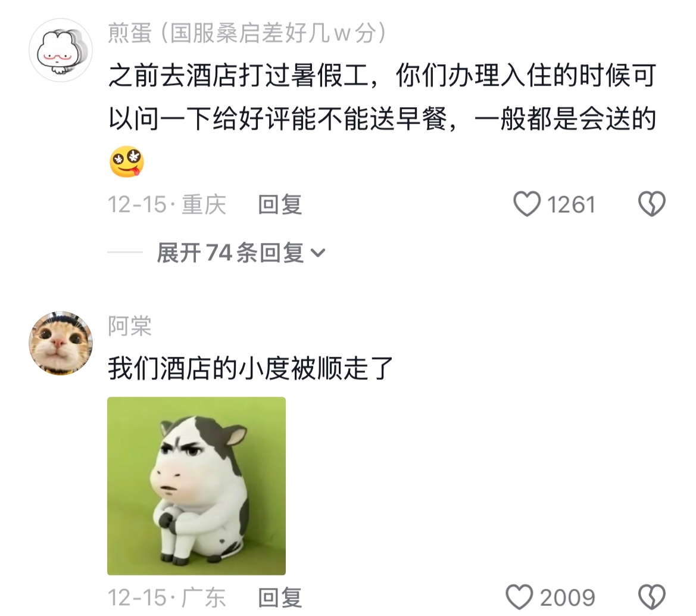This screenshot has width=696, height=616.
Task: Open 煎蛋's rabbit avatar profile
Action: [61, 50]
